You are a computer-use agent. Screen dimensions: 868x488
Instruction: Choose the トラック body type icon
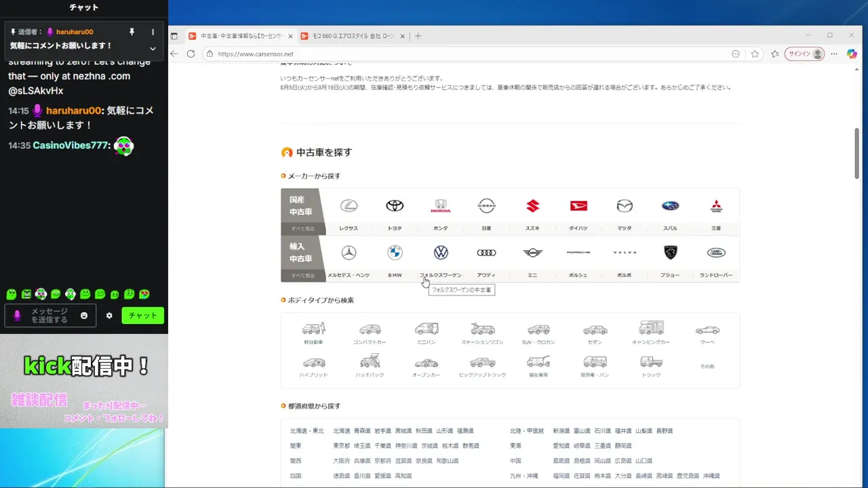click(651, 363)
